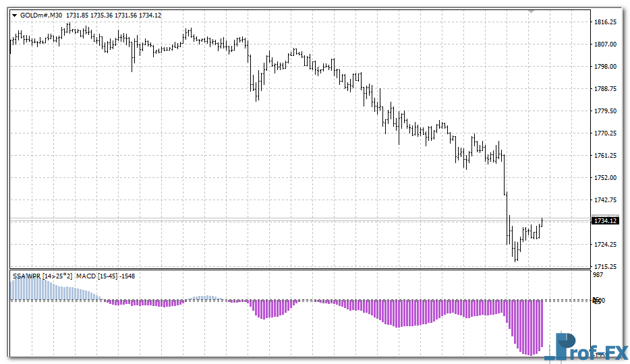Click the 1715.25 level on the price axis
630x364 pixels.
tap(605, 267)
